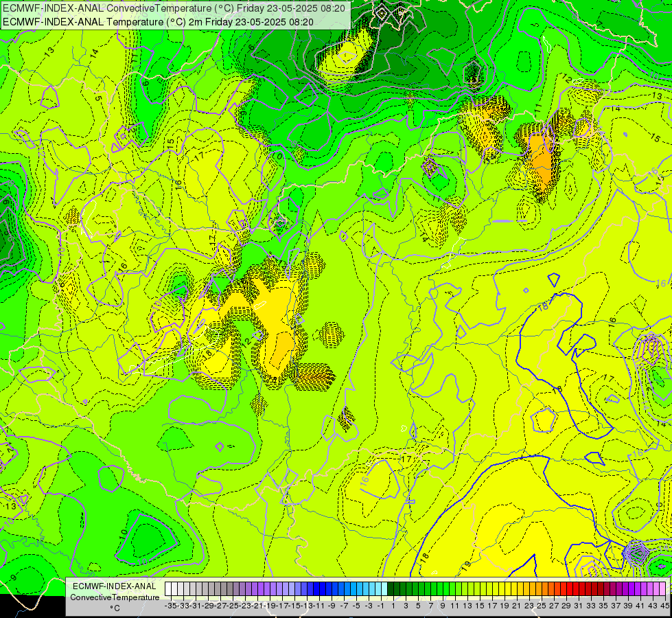Click the '23' legend scale label
Image resolution: width=672 pixels, height=618 pixels.
click(x=529, y=606)
